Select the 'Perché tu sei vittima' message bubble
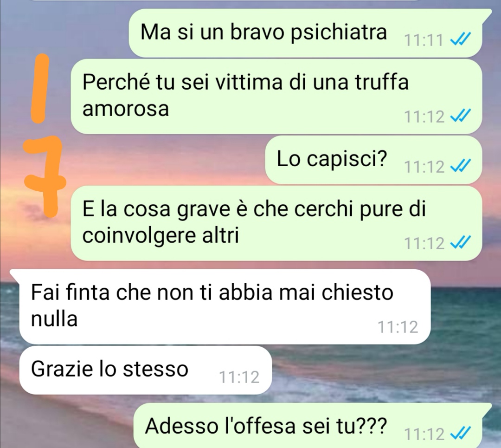This screenshot has width=501, height=448. [x=276, y=96]
